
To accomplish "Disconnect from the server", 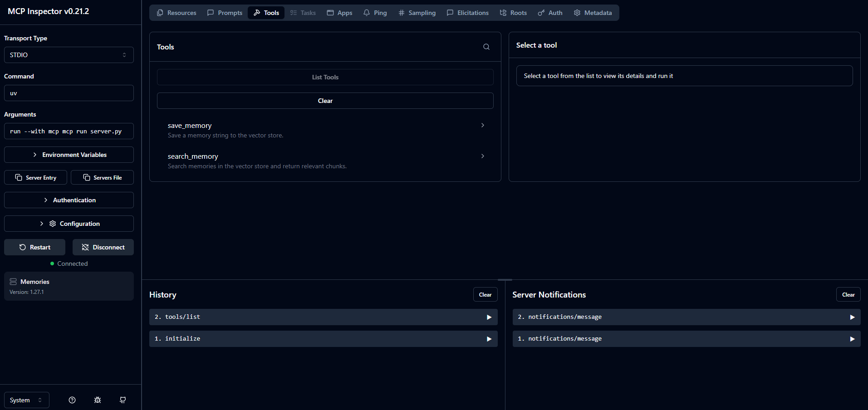I will [x=103, y=247].
